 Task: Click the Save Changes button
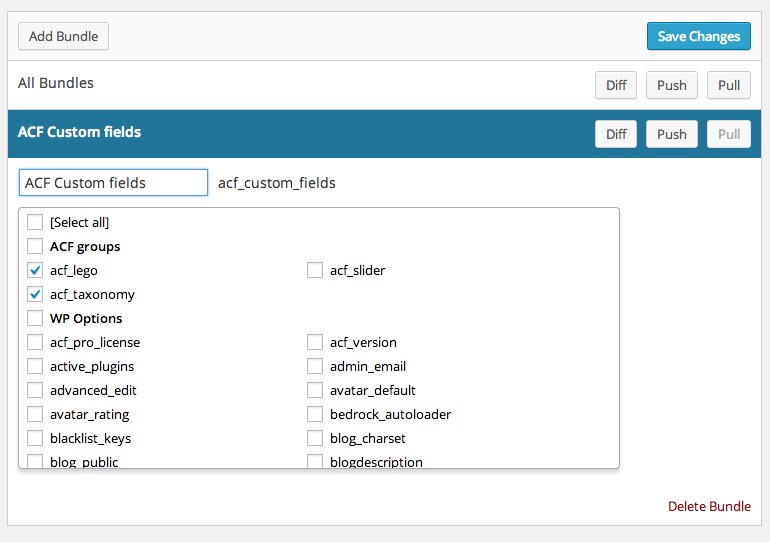[x=698, y=36]
